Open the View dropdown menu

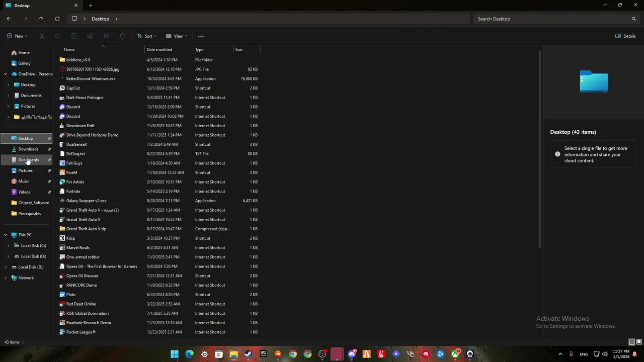(x=176, y=36)
